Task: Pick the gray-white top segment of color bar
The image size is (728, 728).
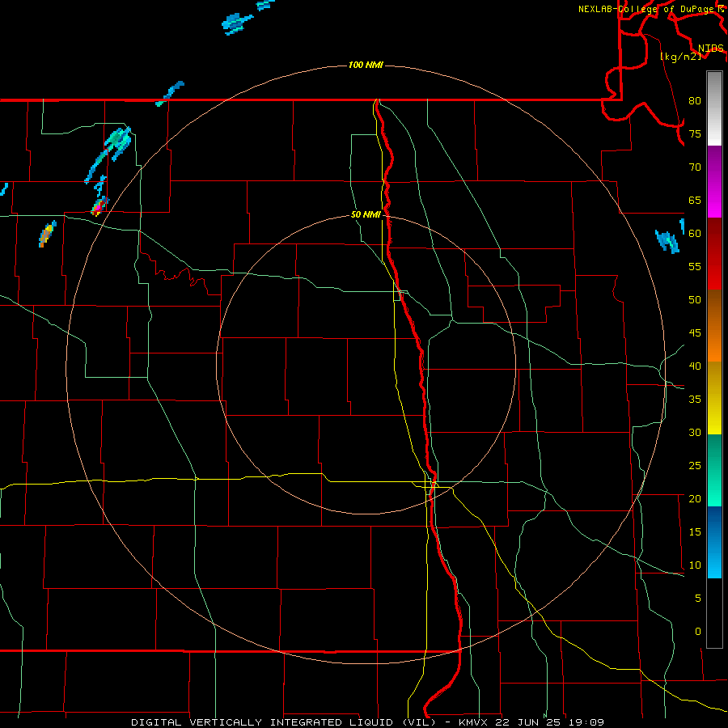Action: 714,108
